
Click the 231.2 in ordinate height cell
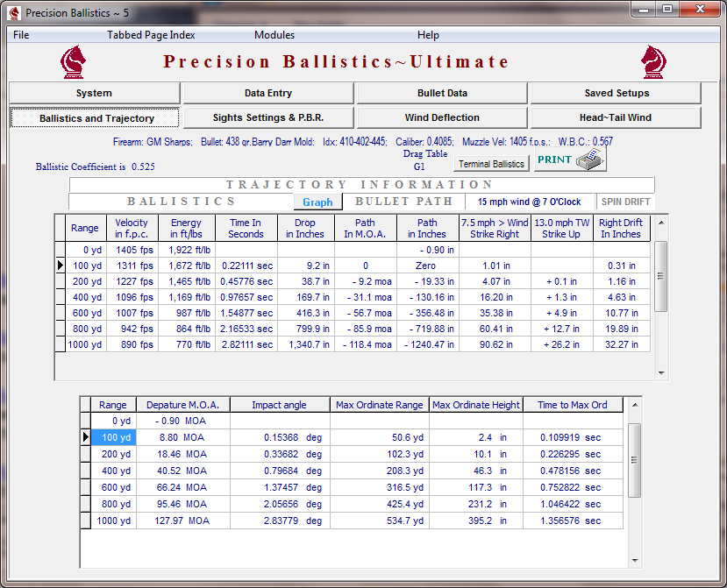pyautogui.click(x=476, y=504)
